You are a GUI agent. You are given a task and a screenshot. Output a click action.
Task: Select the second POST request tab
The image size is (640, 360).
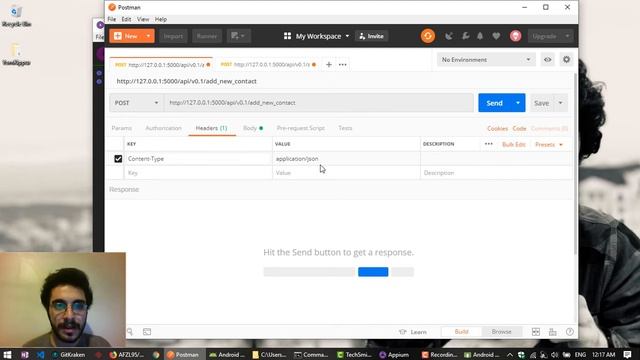[x=268, y=64]
